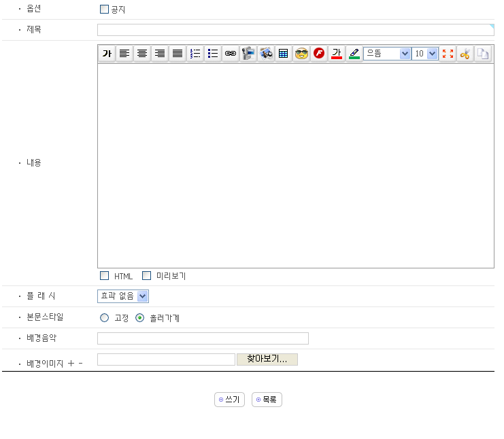Viewport: 504px width, 439px height.
Task: Click the bold 가 font style icon
Action: 107,53
